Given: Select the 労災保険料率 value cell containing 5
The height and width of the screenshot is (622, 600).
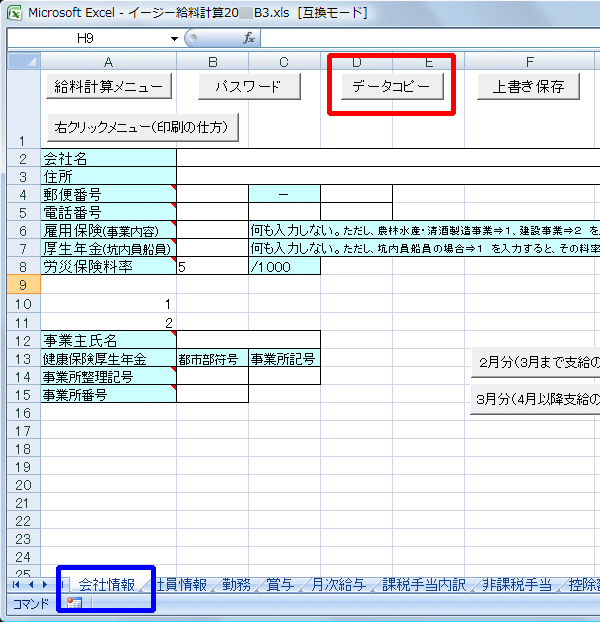Looking at the screenshot, I should 212,267.
